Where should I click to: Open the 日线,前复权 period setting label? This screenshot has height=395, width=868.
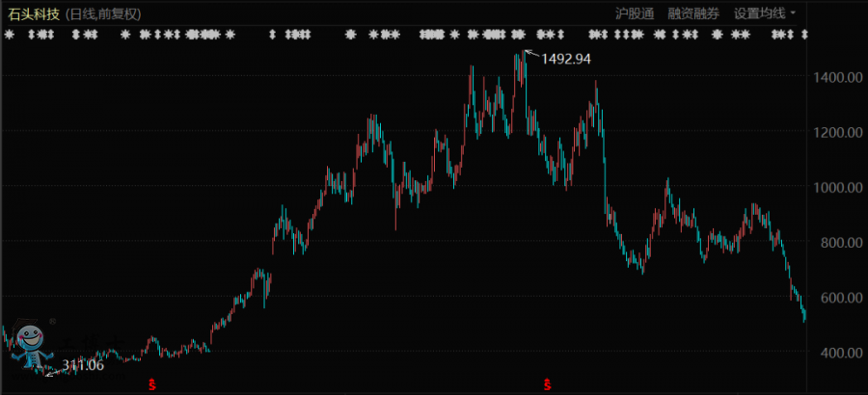104,13
